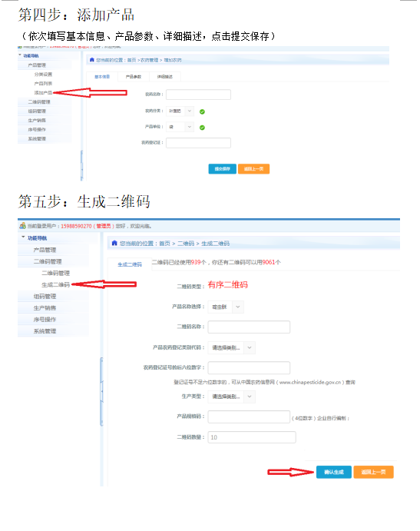Switch to the 详细描述 tab
The width and height of the screenshot is (420, 531).
[x=165, y=77]
